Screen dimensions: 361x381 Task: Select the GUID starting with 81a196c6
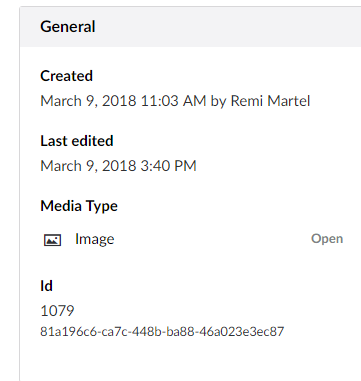coord(162,332)
